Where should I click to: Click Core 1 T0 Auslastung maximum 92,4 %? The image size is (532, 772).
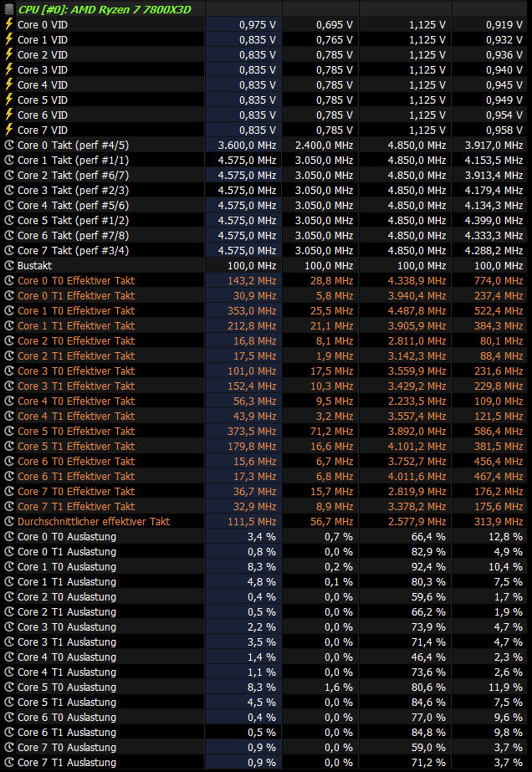click(428, 567)
